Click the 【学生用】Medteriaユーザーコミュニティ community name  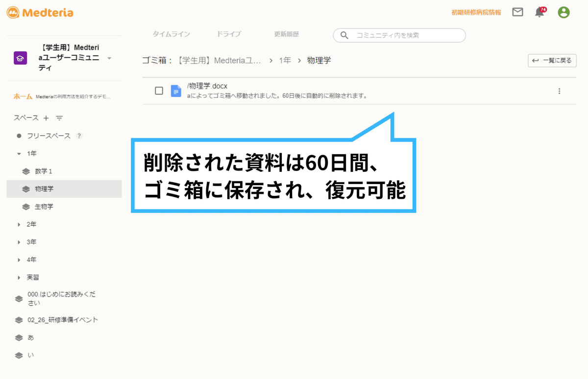tap(69, 58)
